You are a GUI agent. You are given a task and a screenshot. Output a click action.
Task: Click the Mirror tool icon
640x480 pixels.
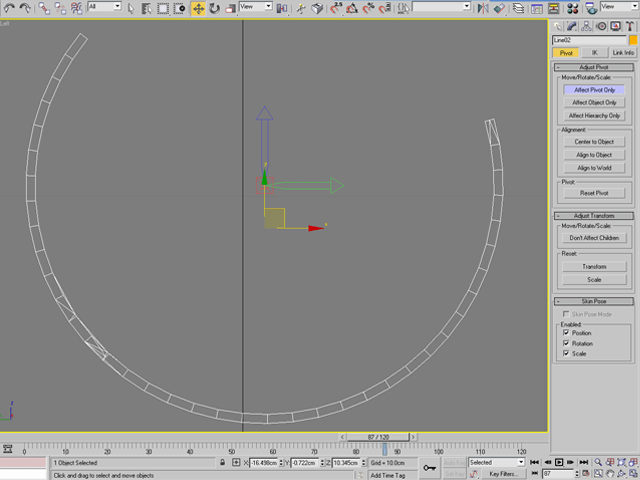pos(483,8)
